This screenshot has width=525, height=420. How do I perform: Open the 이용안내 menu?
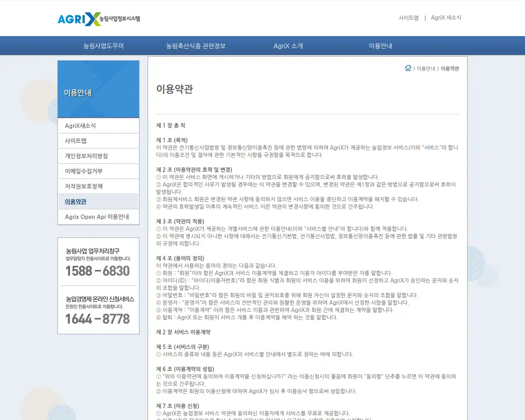click(x=380, y=46)
